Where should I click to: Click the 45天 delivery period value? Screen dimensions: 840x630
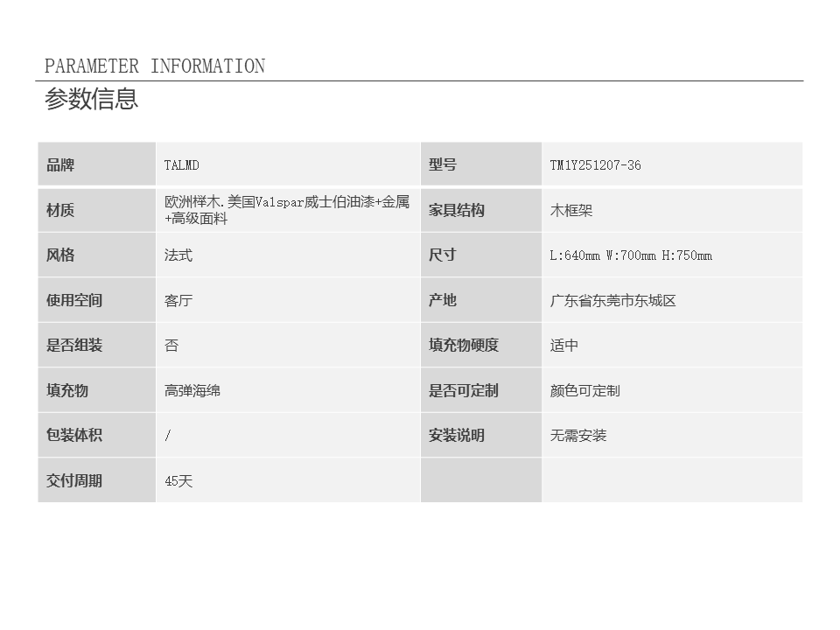(178, 481)
